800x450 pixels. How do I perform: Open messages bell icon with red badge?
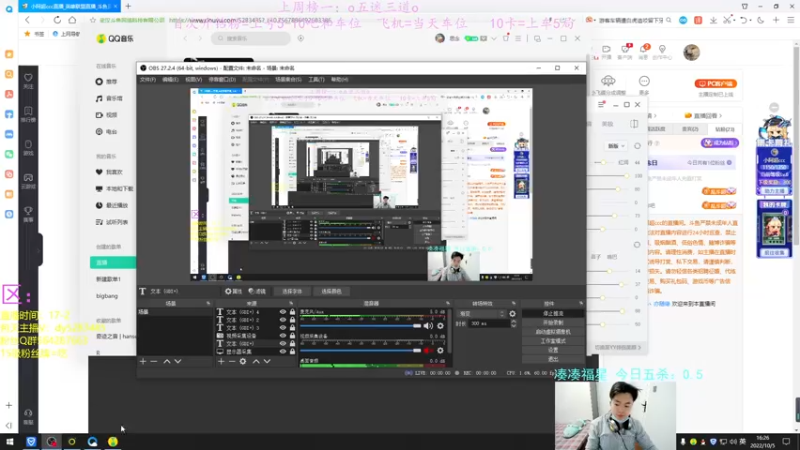[644, 51]
